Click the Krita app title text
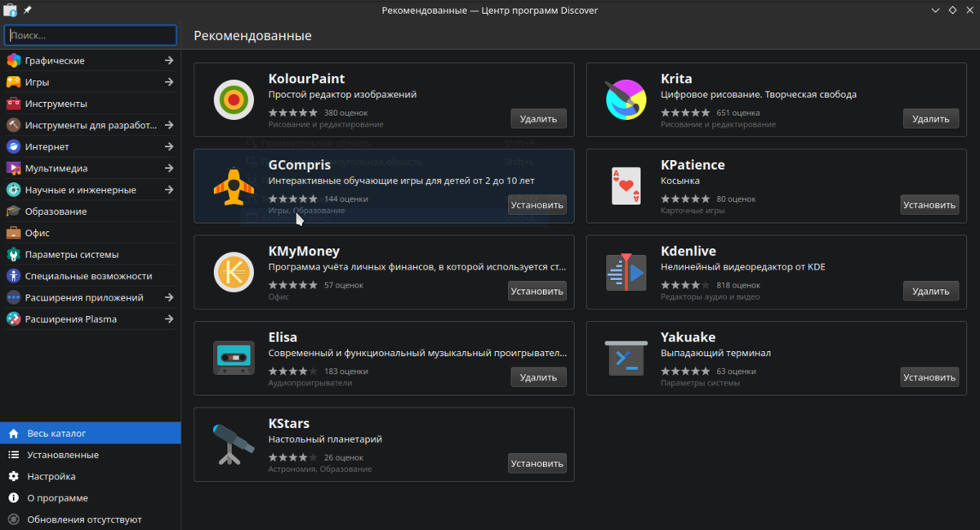 (676, 79)
